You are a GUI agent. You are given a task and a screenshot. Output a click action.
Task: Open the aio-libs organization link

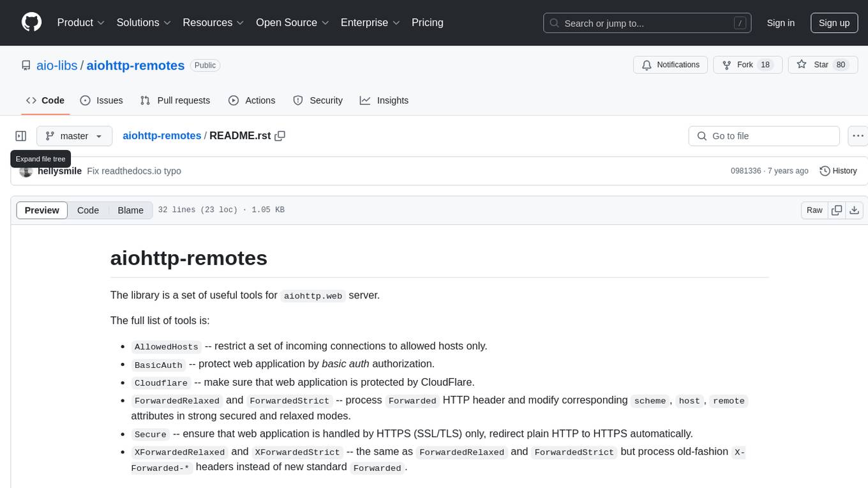57,65
